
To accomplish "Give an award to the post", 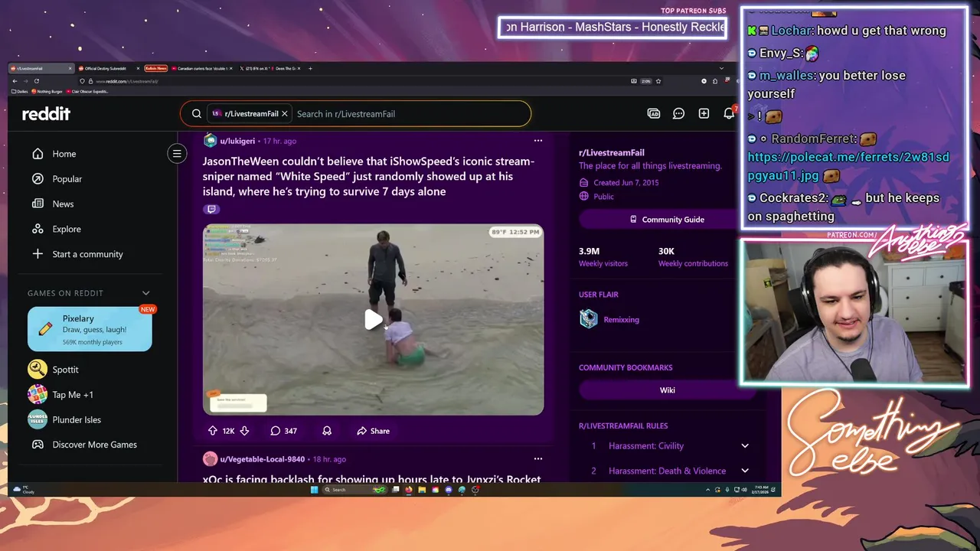I will [x=327, y=431].
